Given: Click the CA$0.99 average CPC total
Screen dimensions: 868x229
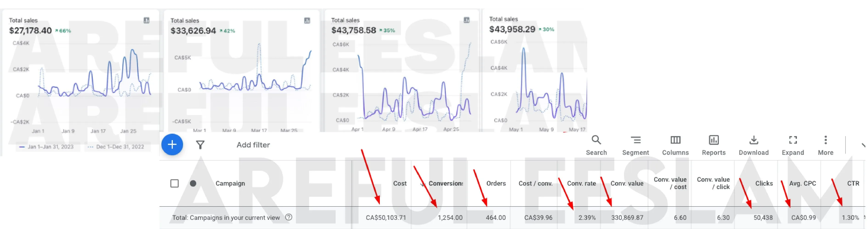Looking at the screenshot, I should coord(803,218).
